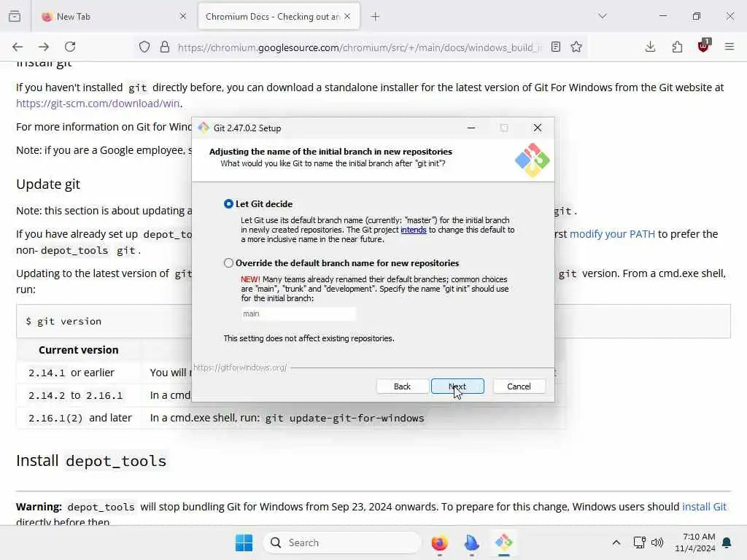
Task: Expand the list all tabs chevron
Action: 603,16
